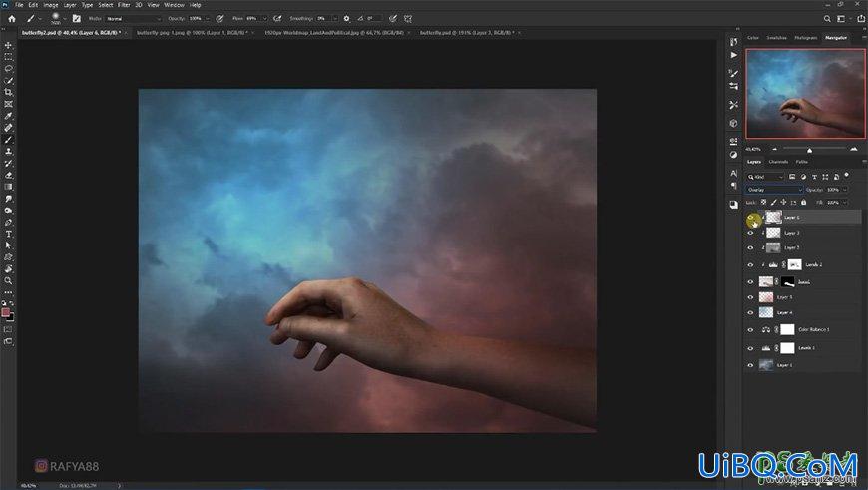
Task: Select the Gradient tool
Action: click(8, 187)
